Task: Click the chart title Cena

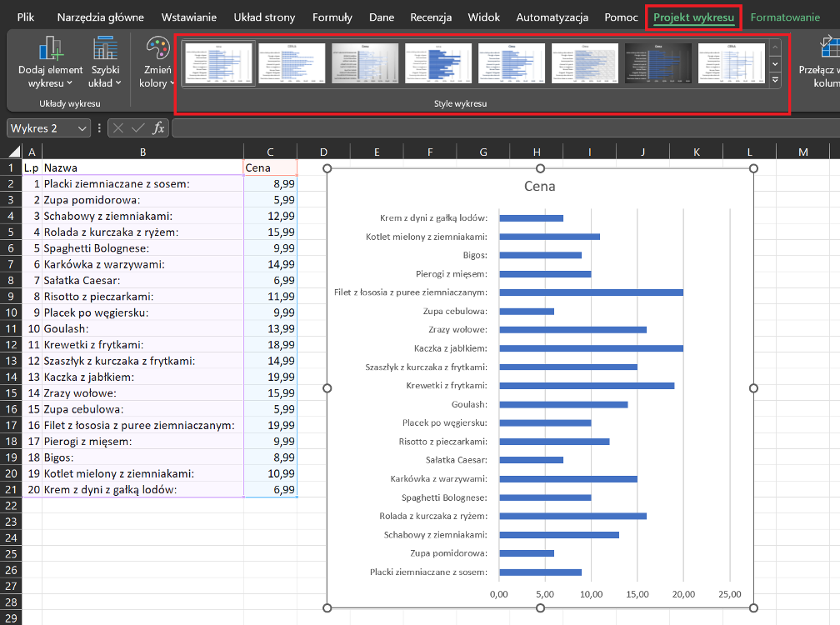Action: point(539,186)
